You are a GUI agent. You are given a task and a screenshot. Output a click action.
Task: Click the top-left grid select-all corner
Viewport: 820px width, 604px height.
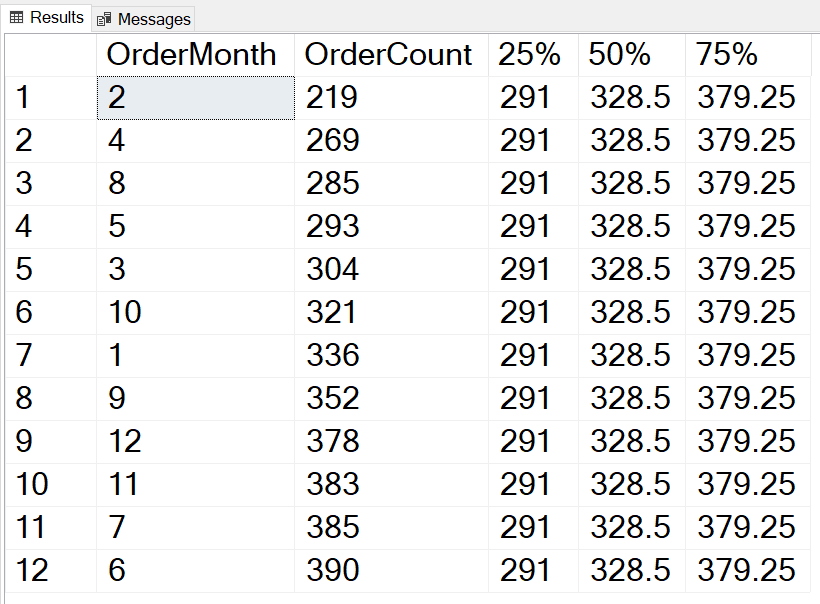[x=48, y=54]
